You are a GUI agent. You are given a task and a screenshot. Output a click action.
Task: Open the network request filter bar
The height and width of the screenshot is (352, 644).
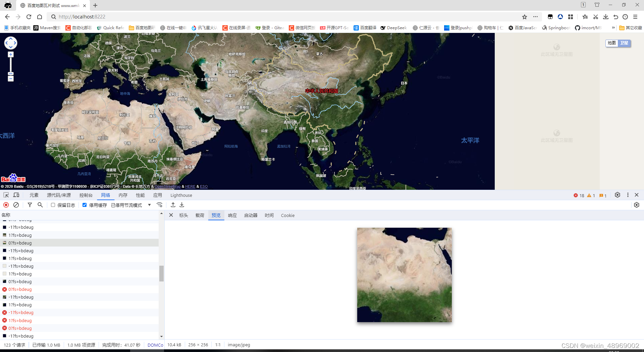pyautogui.click(x=30, y=205)
